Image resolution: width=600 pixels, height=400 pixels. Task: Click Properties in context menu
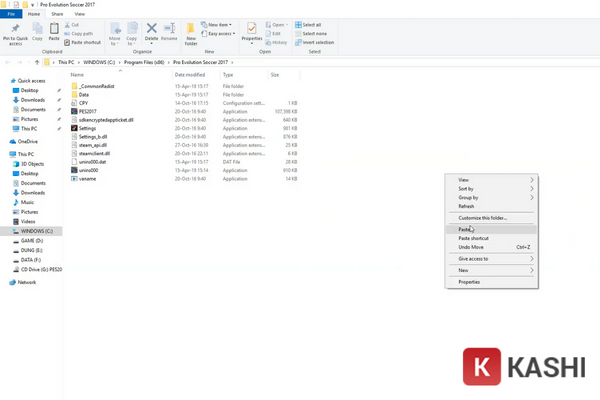tap(491, 282)
